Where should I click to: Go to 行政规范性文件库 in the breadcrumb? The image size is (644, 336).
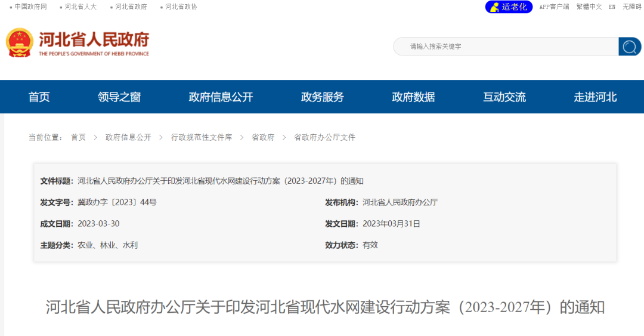202,137
